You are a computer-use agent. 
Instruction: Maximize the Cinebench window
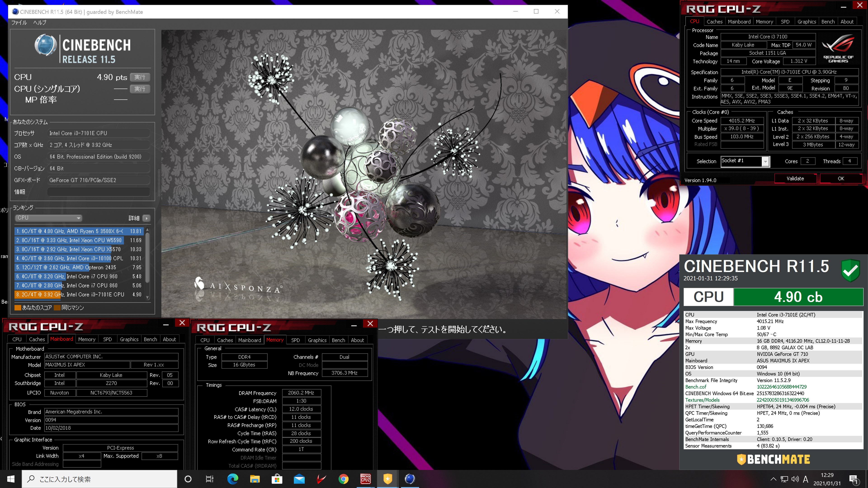[x=536, y=12]
